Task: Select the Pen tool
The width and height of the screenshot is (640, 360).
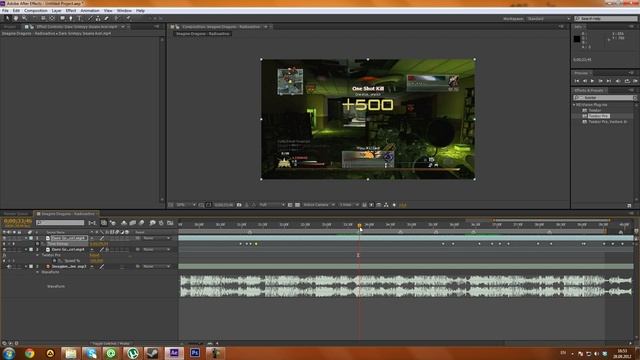Action: (71, 18)
